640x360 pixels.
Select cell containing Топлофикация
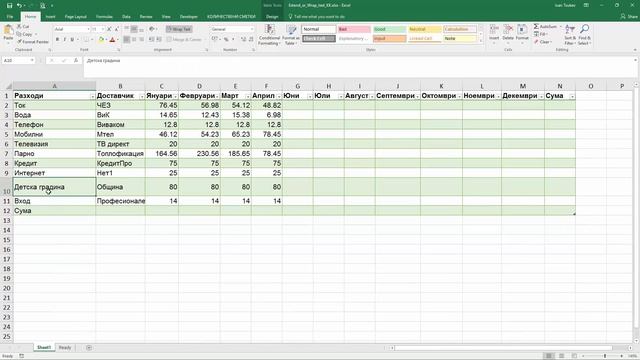tap(120, 153)
